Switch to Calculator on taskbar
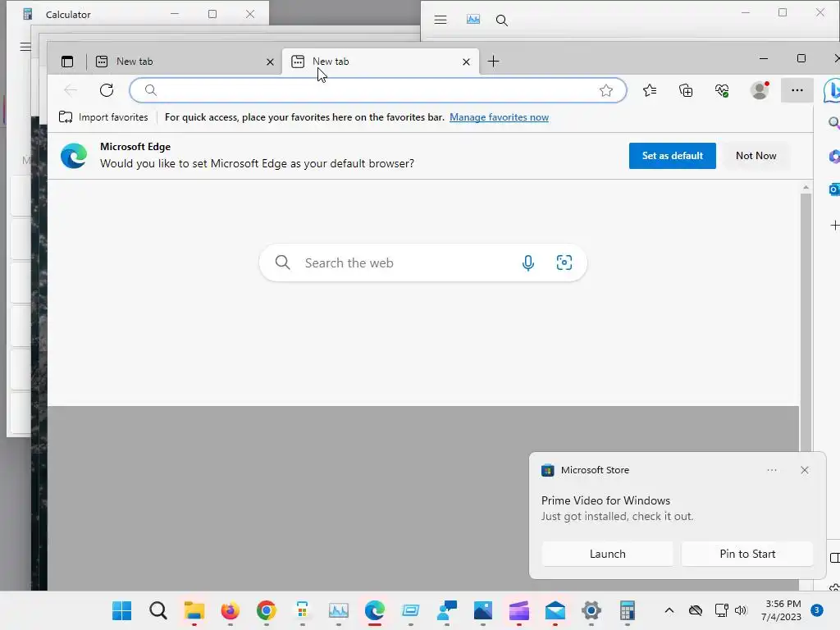The image size is (840, 630). click(x=628, y=610)
